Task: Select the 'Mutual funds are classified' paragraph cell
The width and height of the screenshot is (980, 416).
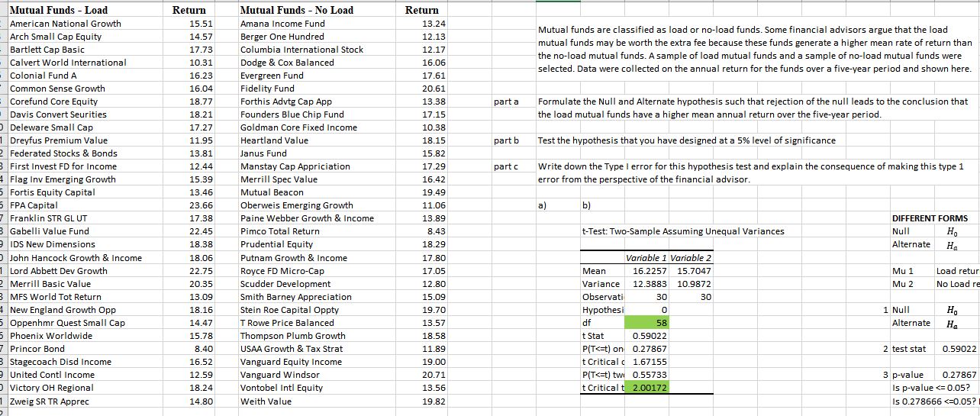Action: pyautogui.click(x=756, y=49)
